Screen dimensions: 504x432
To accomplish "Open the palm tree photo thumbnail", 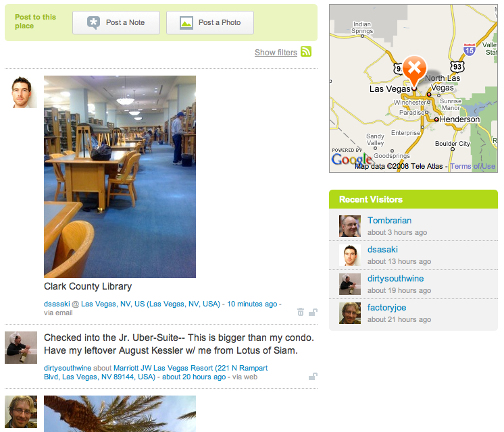I will pos(120,414).
